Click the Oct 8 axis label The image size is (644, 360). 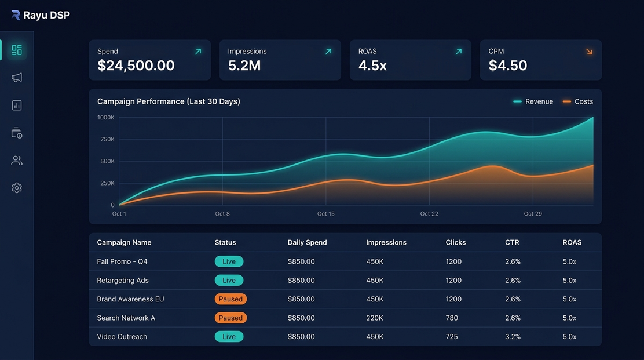[x=222, y=214]
